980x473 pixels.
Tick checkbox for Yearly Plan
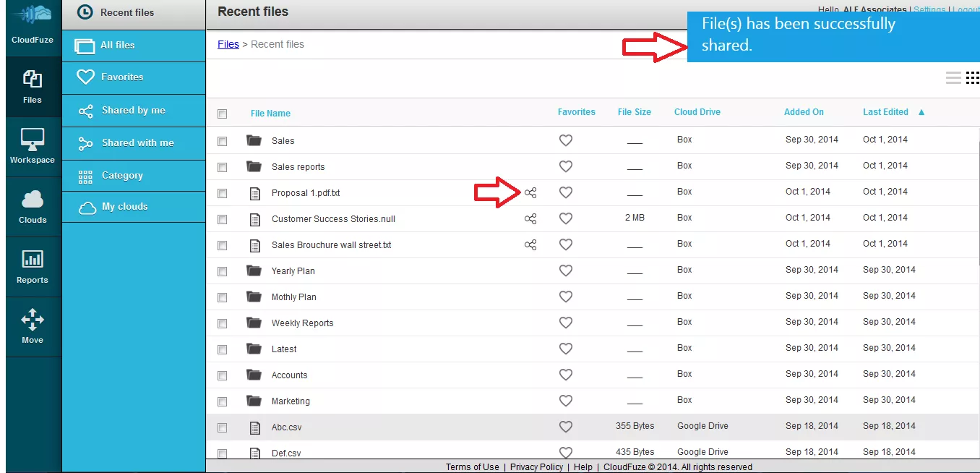tap(223, 271)
